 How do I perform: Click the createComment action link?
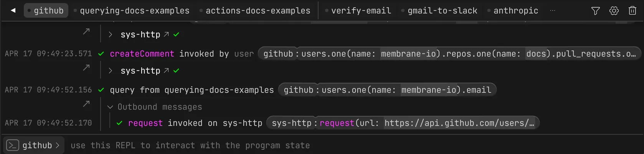(142, 54)
